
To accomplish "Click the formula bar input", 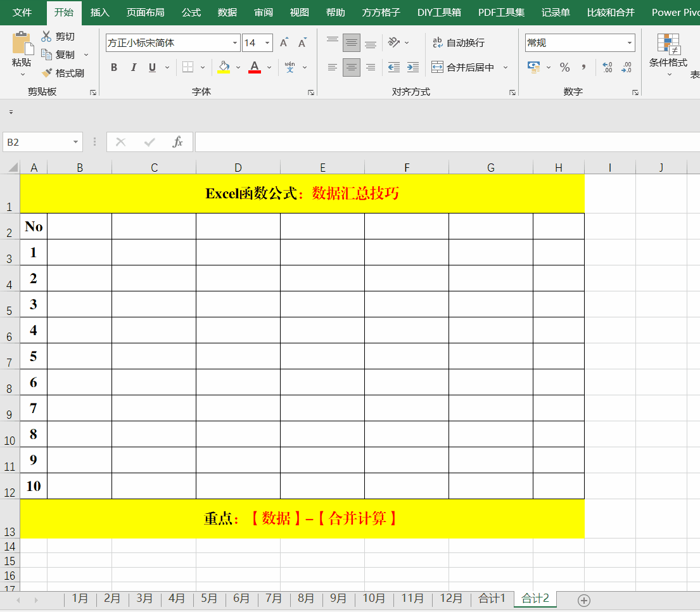I will pos(447,142).
